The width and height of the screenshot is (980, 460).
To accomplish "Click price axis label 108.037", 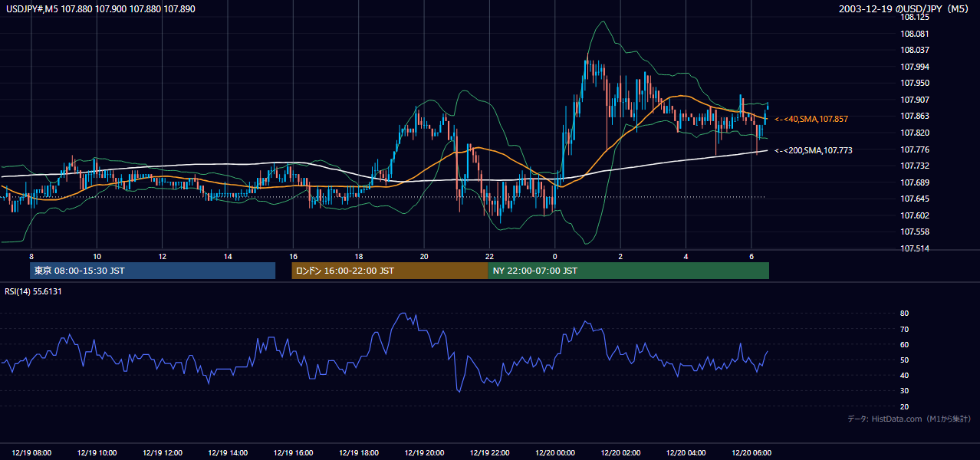I will [x=915, y=51].
